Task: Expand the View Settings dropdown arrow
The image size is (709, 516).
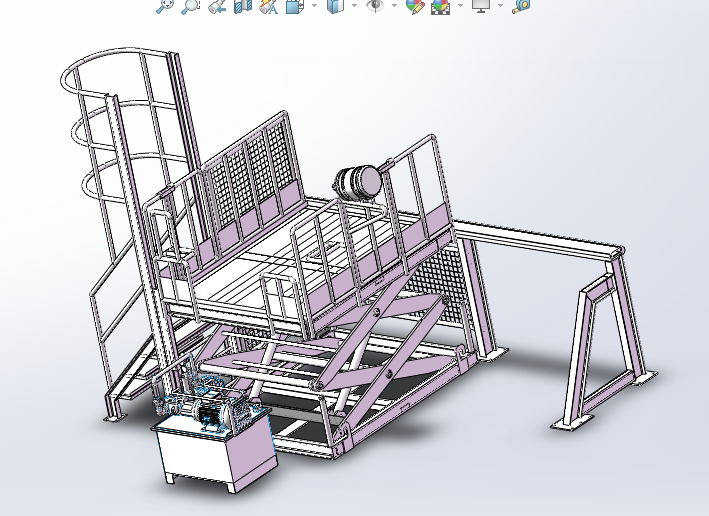Action: click(x=500, y=6)
